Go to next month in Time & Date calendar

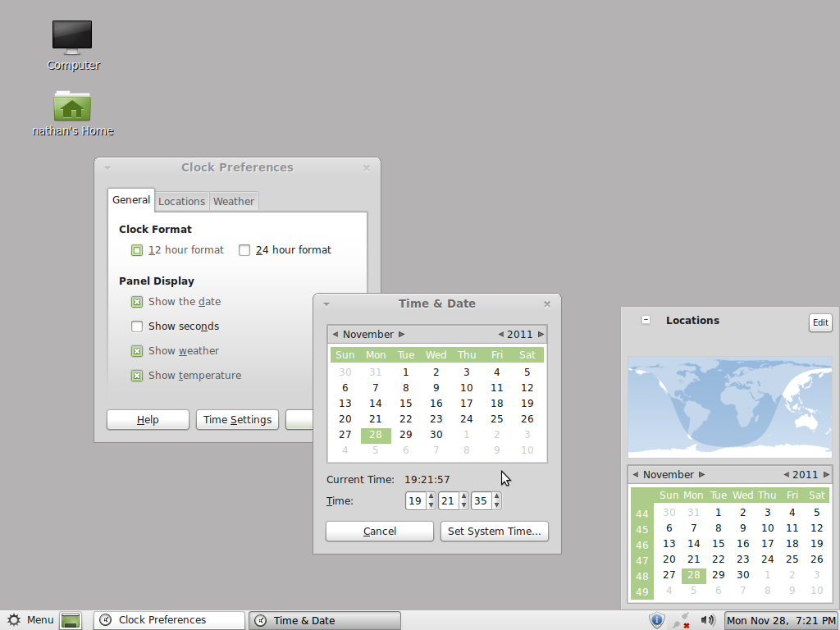[401, 335]
